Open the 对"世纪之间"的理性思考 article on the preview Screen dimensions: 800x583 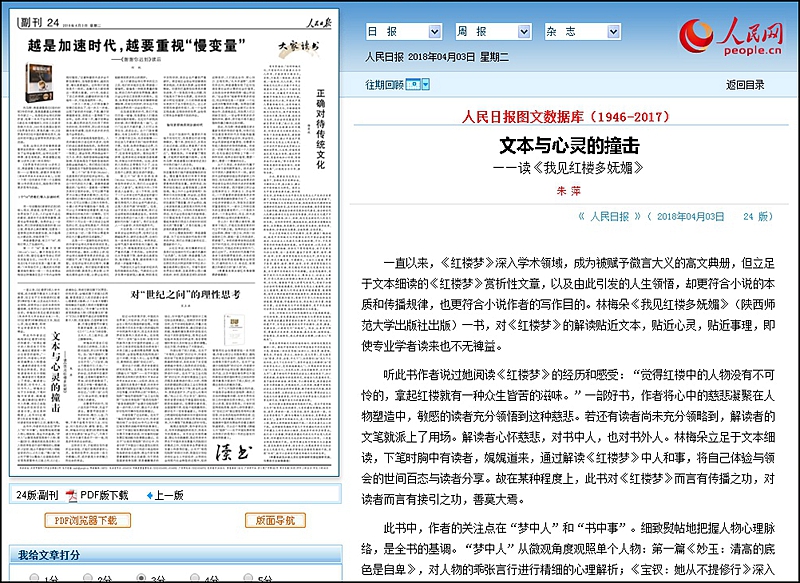click(x=185, y=294)
